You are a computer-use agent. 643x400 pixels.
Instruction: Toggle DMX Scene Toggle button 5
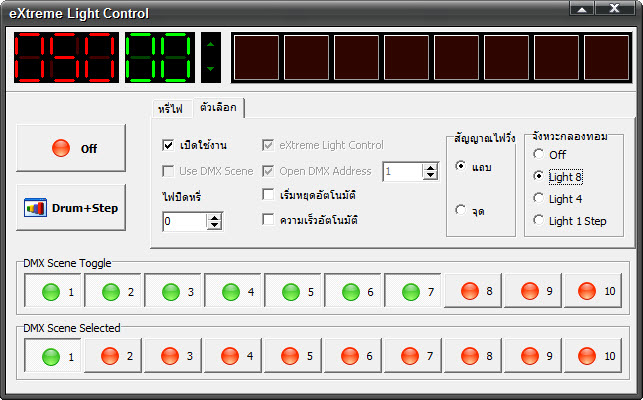tap(292, 291)
